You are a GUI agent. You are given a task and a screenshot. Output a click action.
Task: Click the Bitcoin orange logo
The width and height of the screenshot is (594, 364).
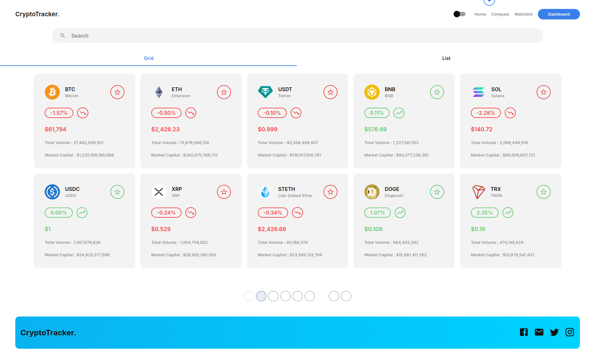point(52,92)
